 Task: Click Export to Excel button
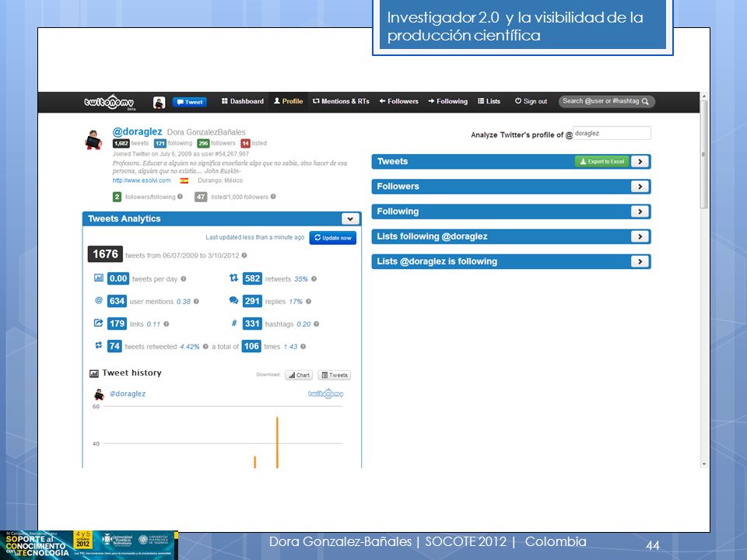(602, 162)
